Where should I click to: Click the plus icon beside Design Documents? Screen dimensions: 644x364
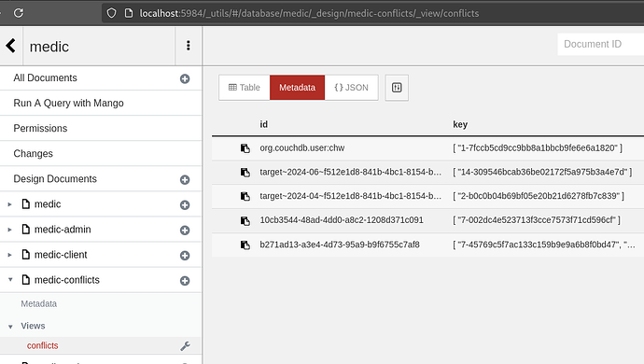[x=185, y=180]
